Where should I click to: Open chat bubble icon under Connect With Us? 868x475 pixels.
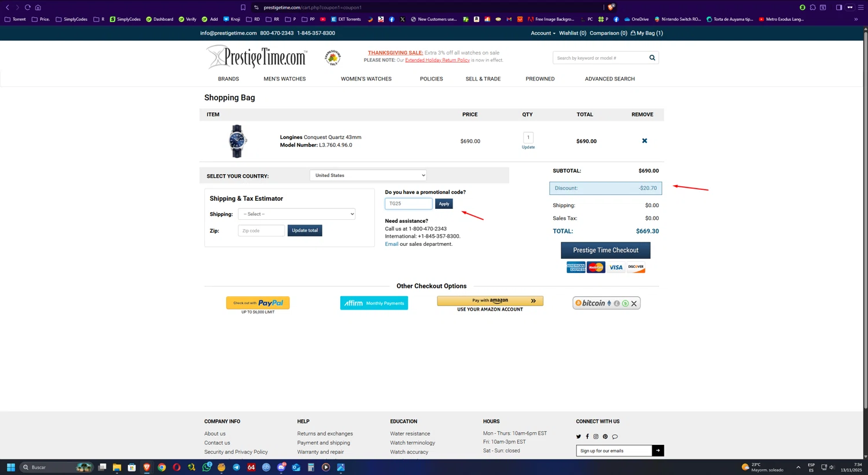615,437
